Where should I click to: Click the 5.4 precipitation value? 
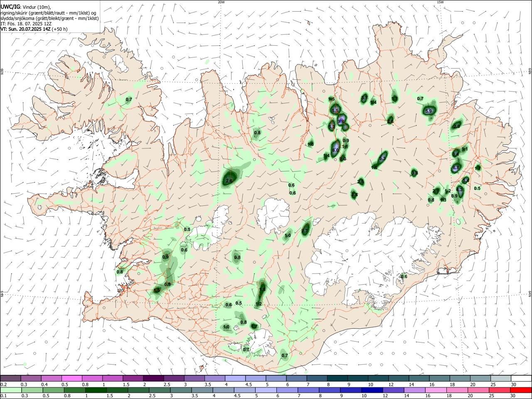465,180
